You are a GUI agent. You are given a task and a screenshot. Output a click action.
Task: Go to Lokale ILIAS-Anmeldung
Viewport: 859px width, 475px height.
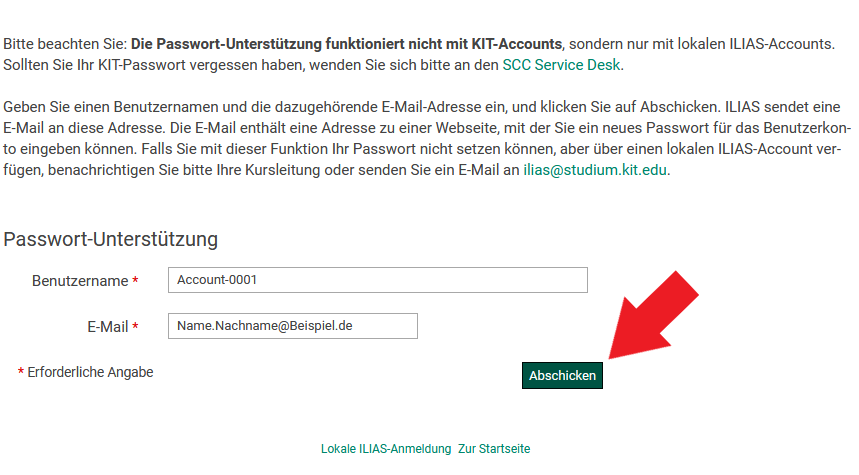(386, 449)
